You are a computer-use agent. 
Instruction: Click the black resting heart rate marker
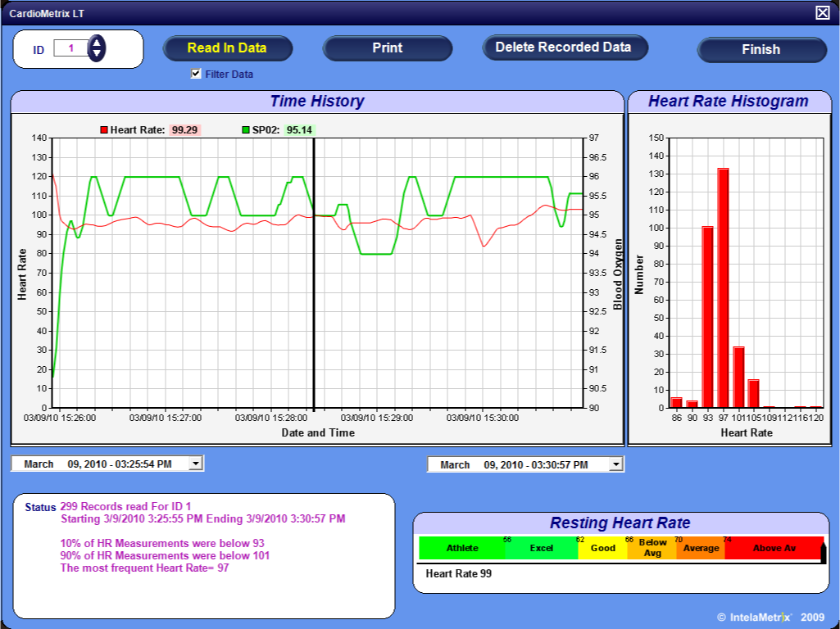824,553
